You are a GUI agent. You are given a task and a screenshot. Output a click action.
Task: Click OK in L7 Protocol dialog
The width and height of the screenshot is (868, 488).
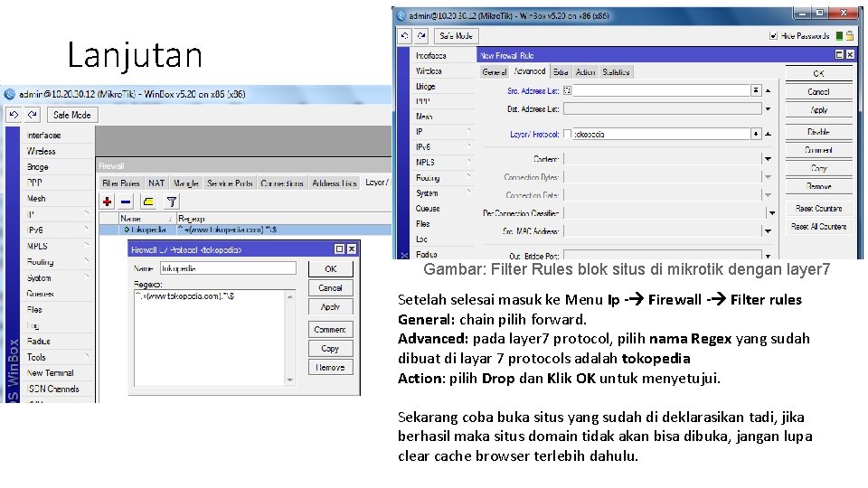(x=331, y=269)
